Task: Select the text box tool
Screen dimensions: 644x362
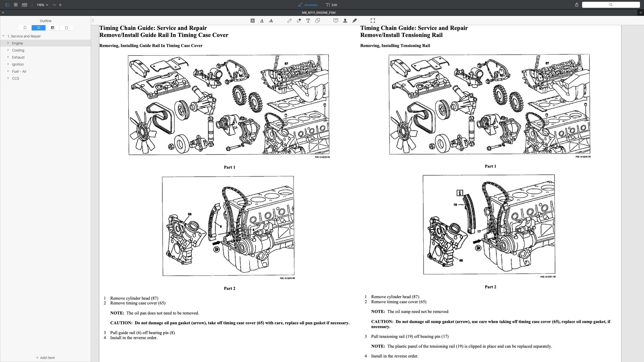Action: coord(308,21)
